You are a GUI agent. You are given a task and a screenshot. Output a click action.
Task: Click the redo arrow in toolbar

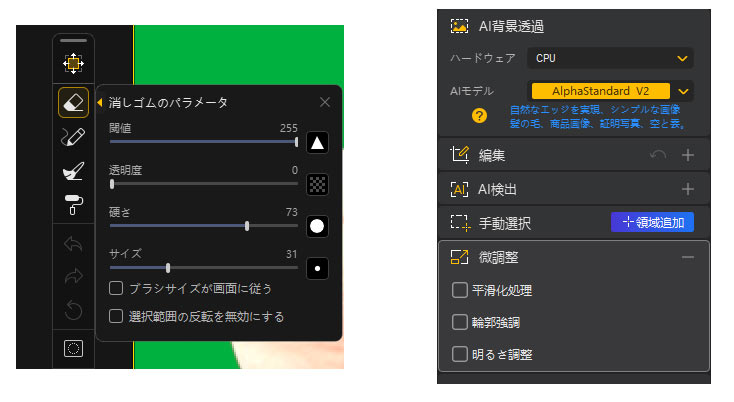tap(73, 277)
